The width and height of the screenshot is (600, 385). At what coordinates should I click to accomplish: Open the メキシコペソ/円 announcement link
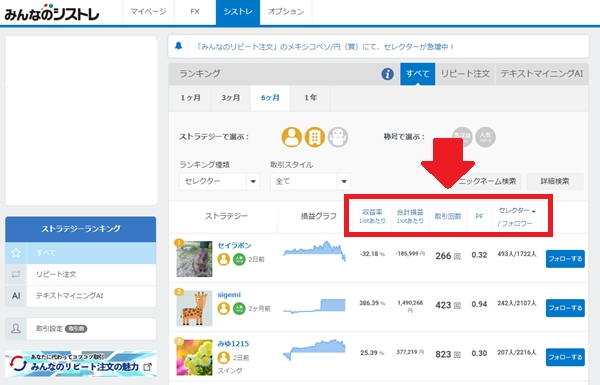[325, 47]
